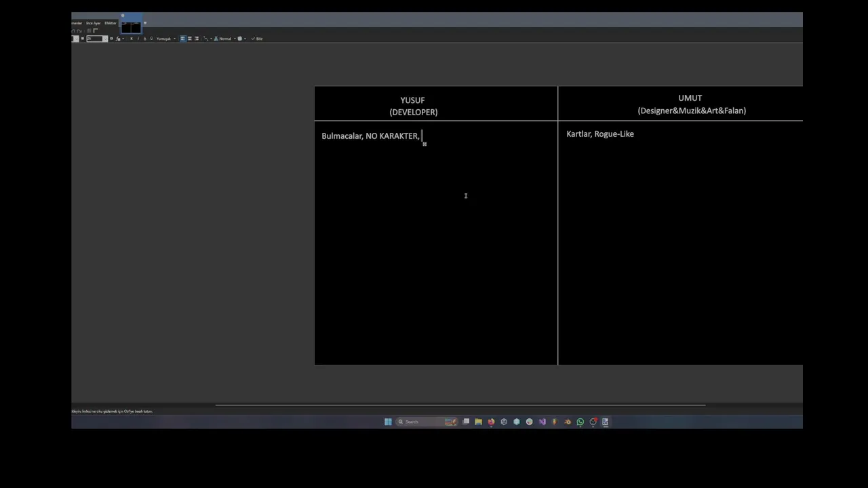Click the taskbar Search box
The height and width of the screenshot is (488, 868).
point(427,422)
